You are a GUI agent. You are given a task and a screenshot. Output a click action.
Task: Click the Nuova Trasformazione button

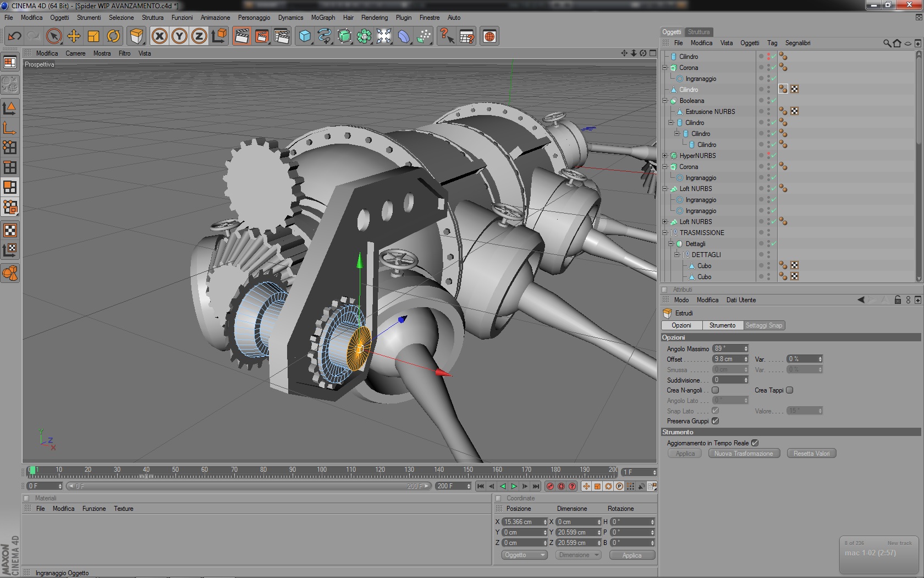tap(744, 454)
